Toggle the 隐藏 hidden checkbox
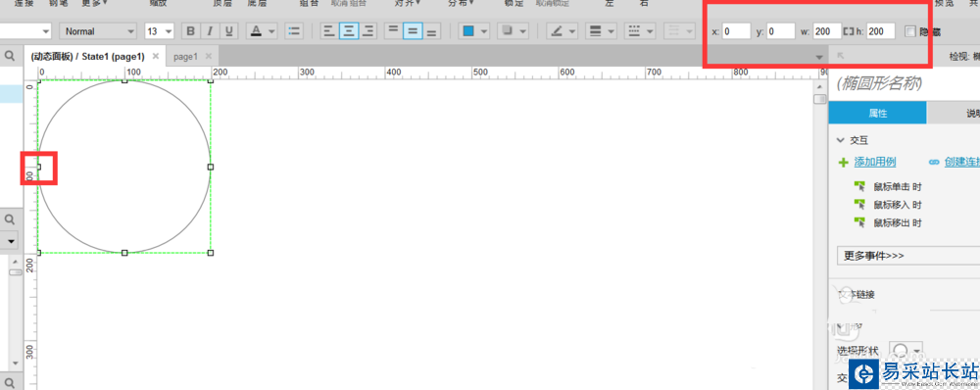980x390 pixels. [910, 31]
